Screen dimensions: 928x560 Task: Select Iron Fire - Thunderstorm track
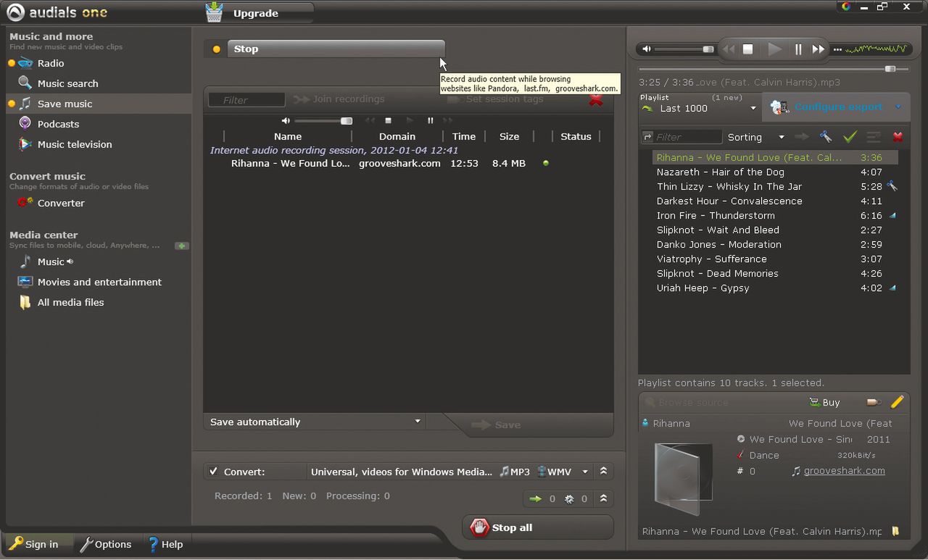click(774, 215)
